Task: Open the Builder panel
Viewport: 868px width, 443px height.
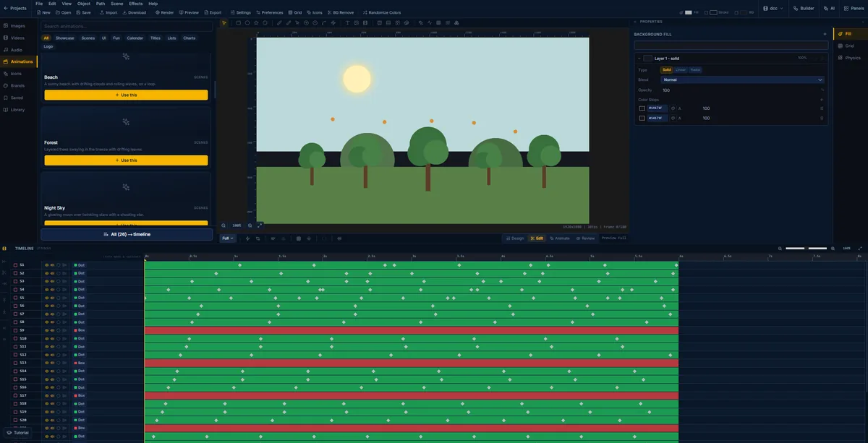Action: click(x=804, y=8)
